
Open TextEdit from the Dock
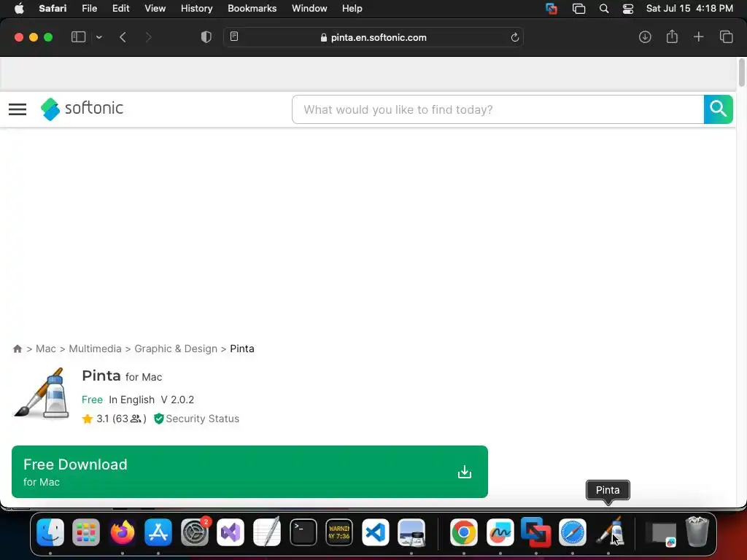click(x=267, y=532)
